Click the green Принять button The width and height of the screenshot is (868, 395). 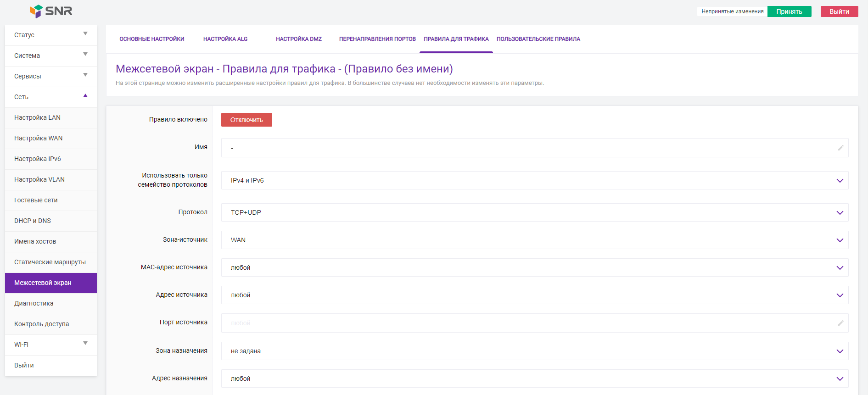tap(789, 11)
